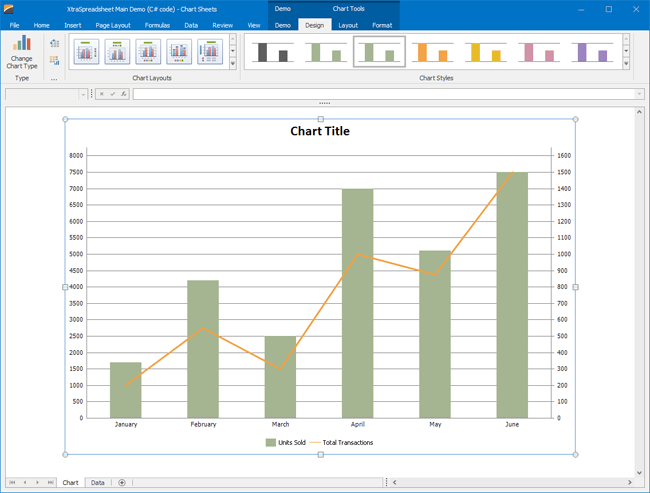
Task: Expand the Chart Layouts gallery
Action: [233, 63]
